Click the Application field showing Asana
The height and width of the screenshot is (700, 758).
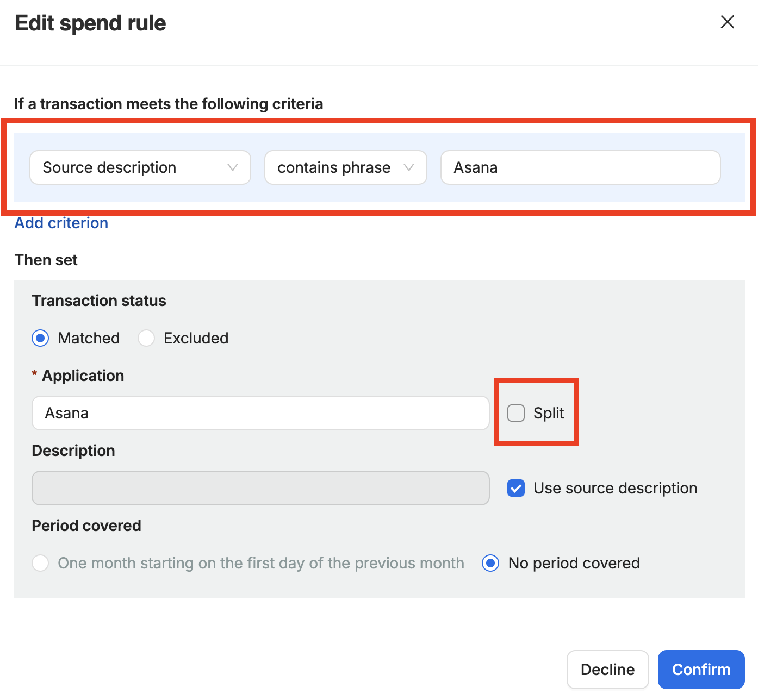(x=260, y=413)
